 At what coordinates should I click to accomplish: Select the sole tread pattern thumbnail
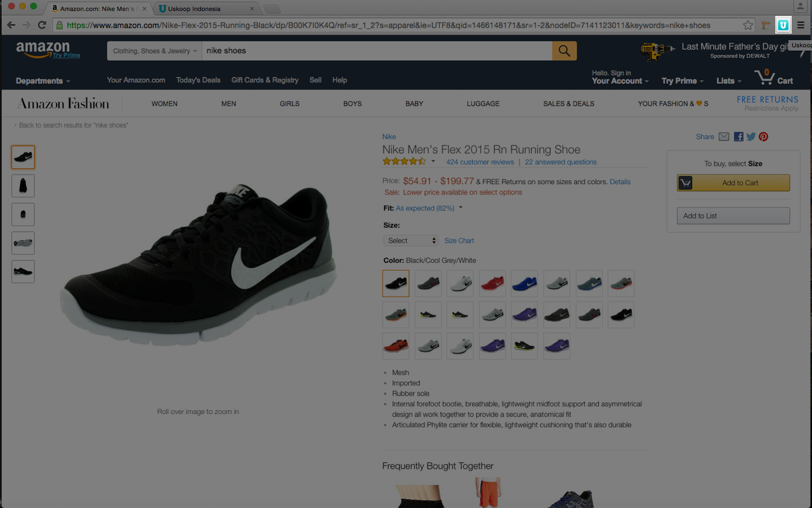point(23,243)
